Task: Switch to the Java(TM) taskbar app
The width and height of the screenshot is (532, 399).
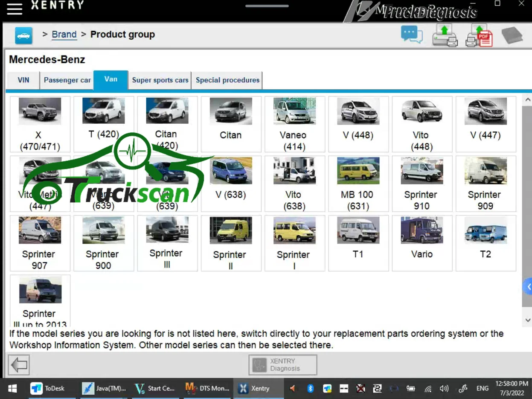Action: pos(105,388)
